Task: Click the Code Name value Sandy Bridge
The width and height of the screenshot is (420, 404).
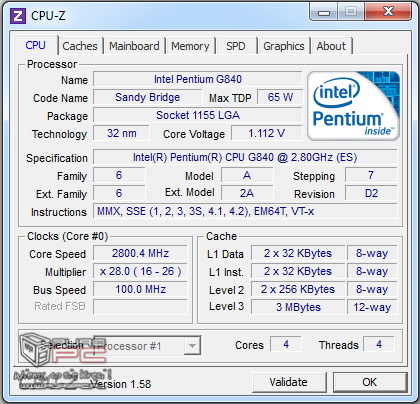Action: (147, 97)
